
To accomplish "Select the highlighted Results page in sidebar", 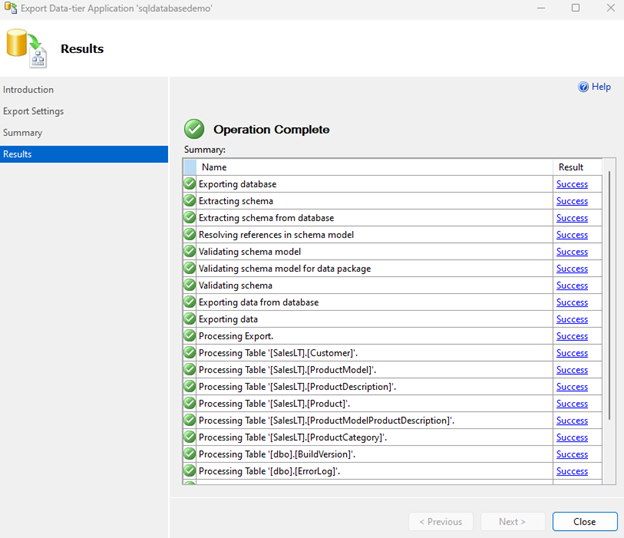I will coord(18,154).
